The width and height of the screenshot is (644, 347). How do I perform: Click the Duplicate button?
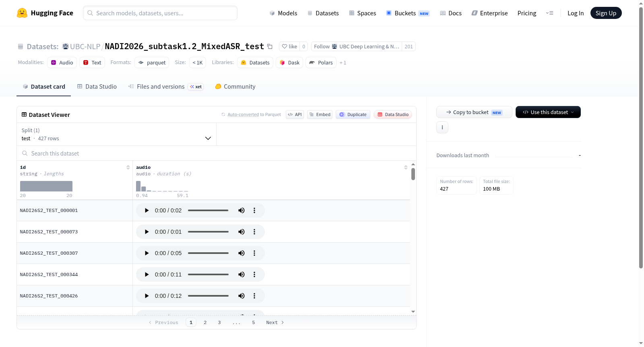[x=353, y=114]
